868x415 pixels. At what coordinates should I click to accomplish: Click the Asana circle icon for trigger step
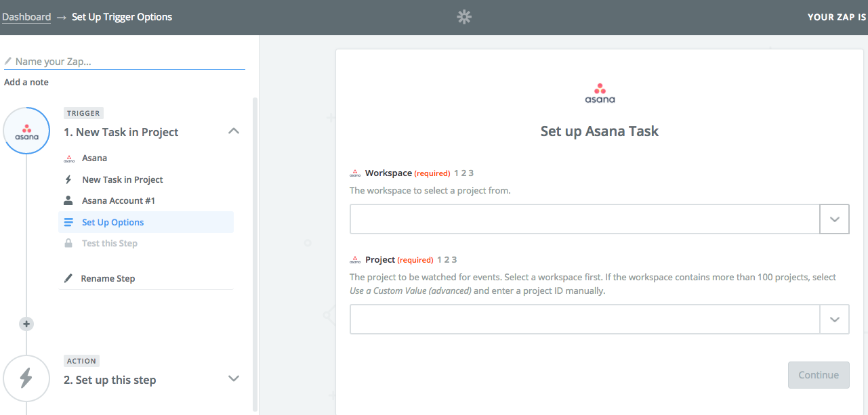(26, 131)
